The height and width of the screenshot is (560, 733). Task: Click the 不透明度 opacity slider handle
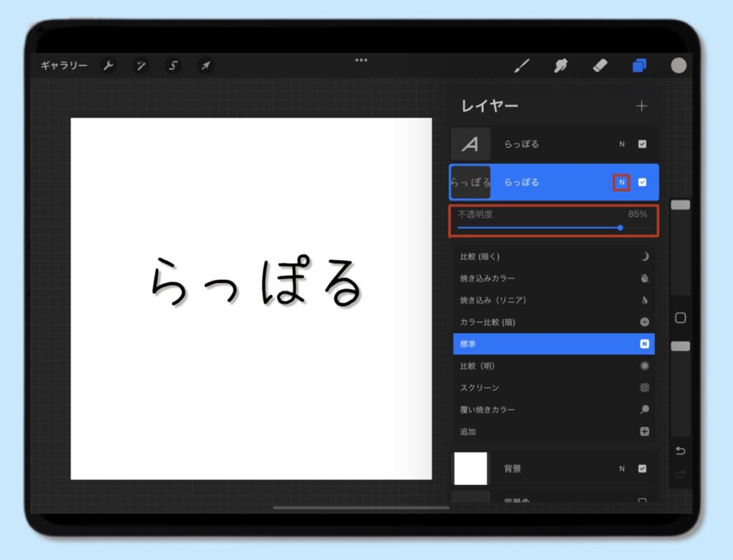620,228
